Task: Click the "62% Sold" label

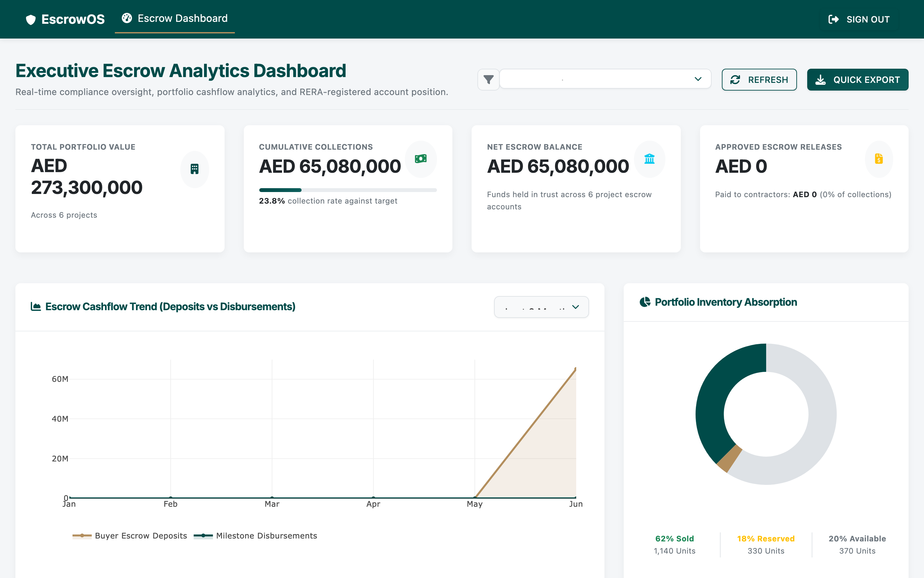Action: tap(674, 538)
